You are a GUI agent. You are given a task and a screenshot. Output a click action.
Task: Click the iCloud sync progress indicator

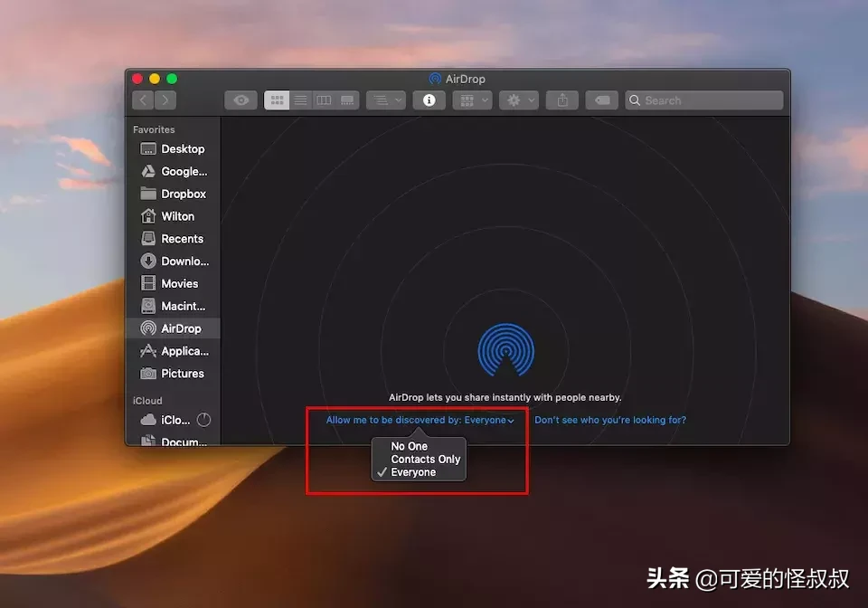coord(203,420)
